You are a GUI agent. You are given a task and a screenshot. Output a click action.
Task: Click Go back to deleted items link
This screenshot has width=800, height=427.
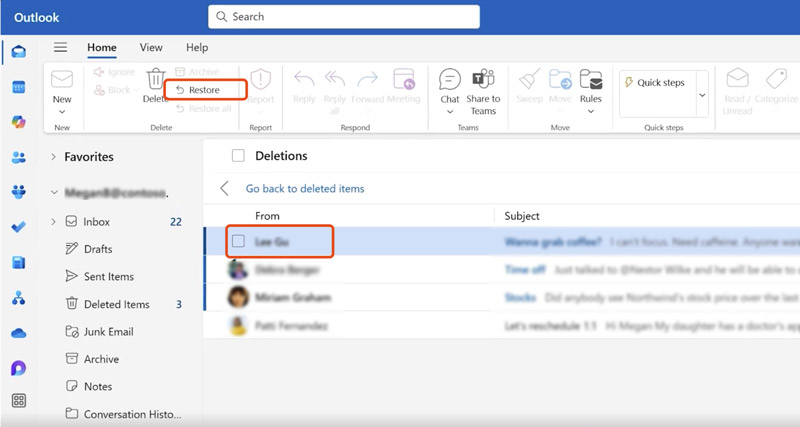[x=305, y=188]
